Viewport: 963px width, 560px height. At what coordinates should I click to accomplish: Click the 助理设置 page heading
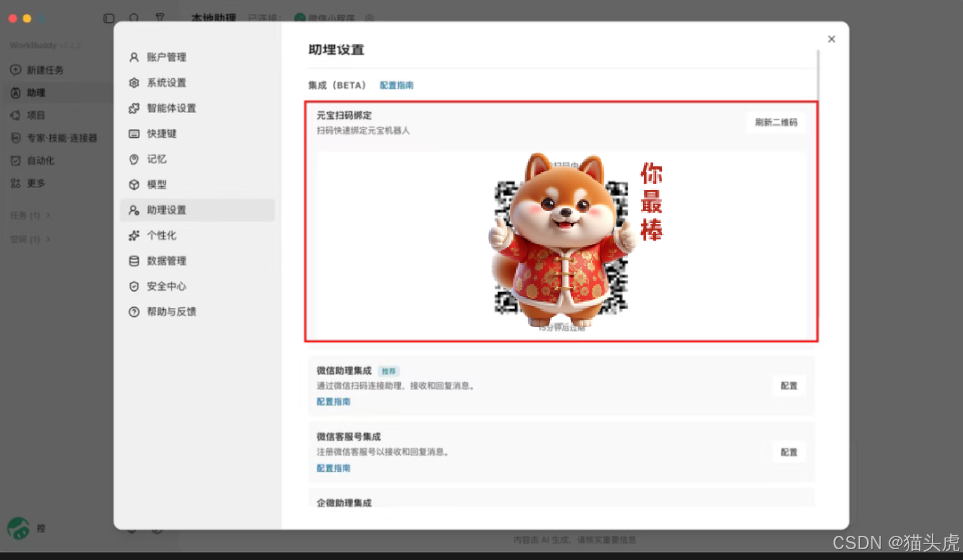pyautogui.click(x=336, y=50)
